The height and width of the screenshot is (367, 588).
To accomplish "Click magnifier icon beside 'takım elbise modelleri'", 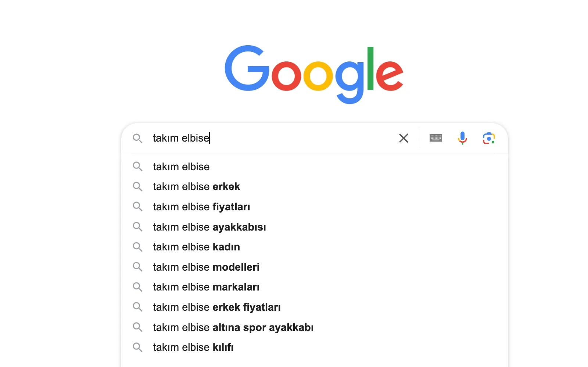I will (137, 267).
